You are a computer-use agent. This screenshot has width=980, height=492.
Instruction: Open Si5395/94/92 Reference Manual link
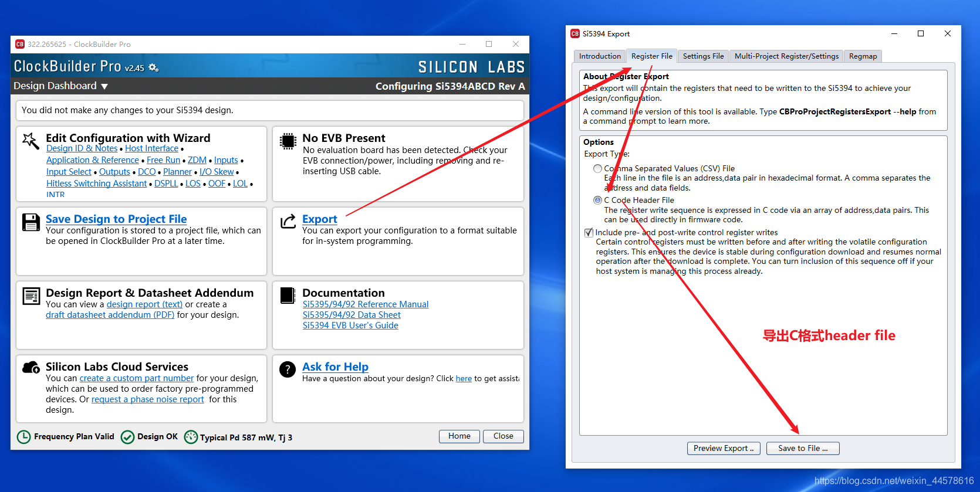pos(366,304)
